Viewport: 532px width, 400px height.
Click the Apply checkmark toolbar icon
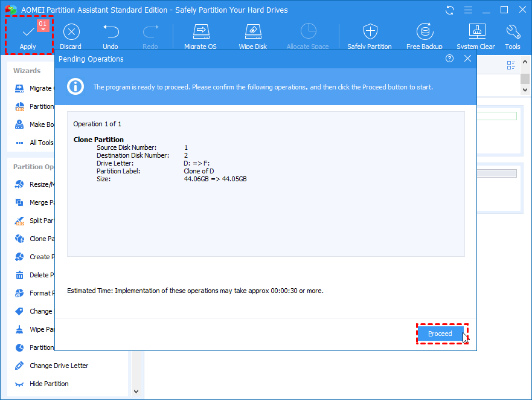[28, 32]
